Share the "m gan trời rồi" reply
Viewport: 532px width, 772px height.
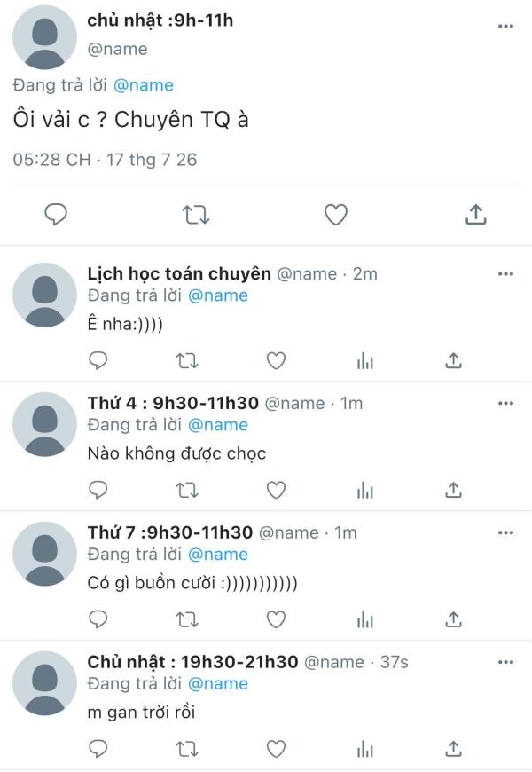point(453,749)
